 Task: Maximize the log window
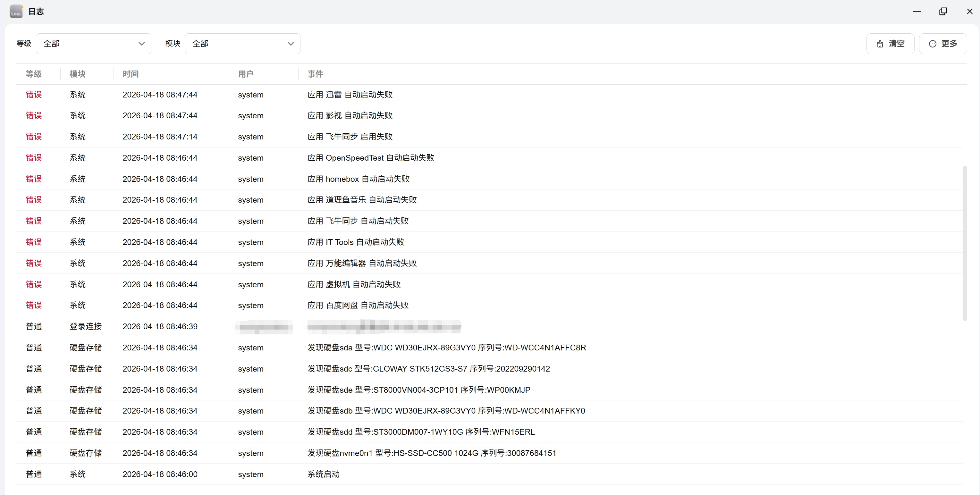tap(943, 12)
